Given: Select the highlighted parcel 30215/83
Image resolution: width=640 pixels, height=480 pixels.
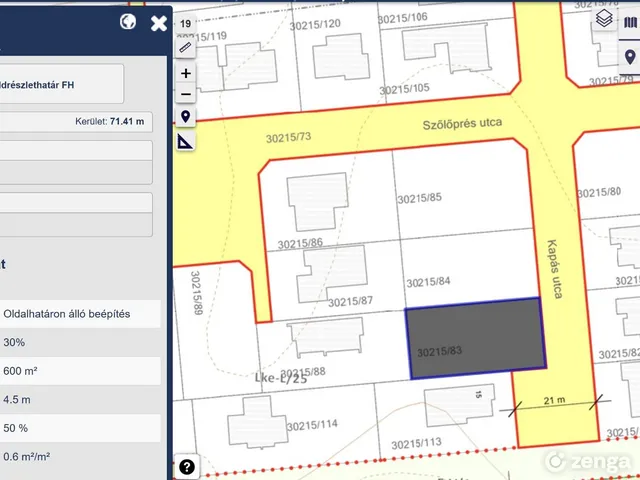Looking at the screenshot, I should coord(475,340).
